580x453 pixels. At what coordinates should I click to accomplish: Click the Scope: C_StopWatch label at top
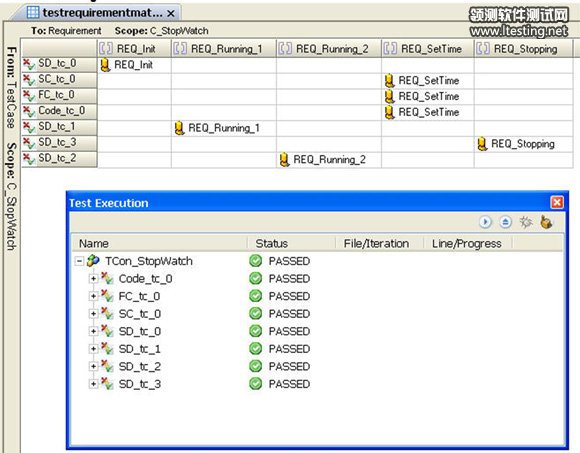(161, 31)
